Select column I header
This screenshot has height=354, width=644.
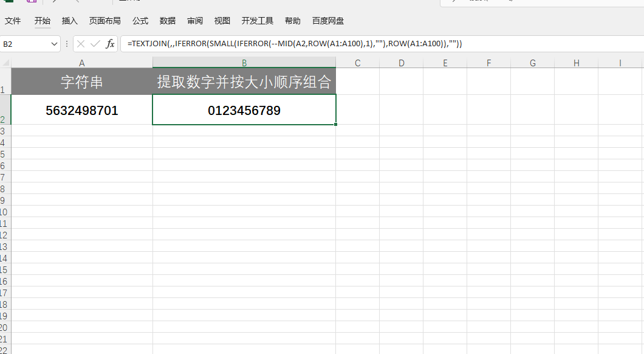click(x=620, y=63)
